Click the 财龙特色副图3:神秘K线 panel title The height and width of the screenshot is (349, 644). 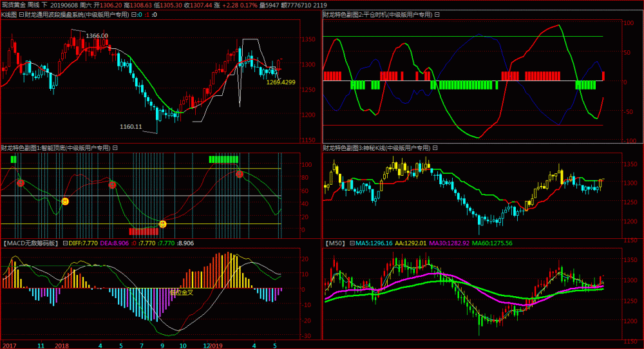tap(377, 148)
